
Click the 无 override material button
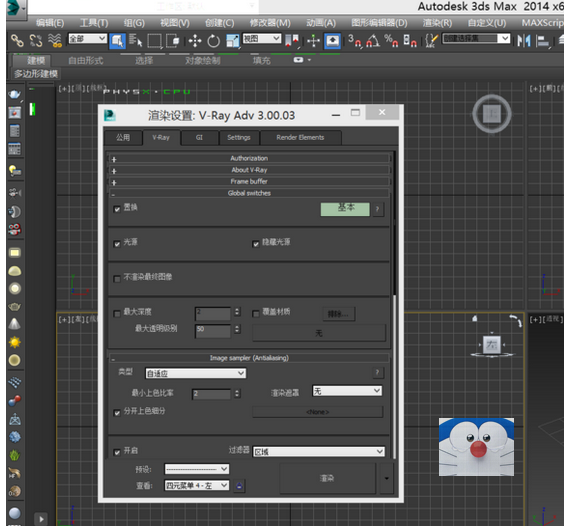click(319, 333)
